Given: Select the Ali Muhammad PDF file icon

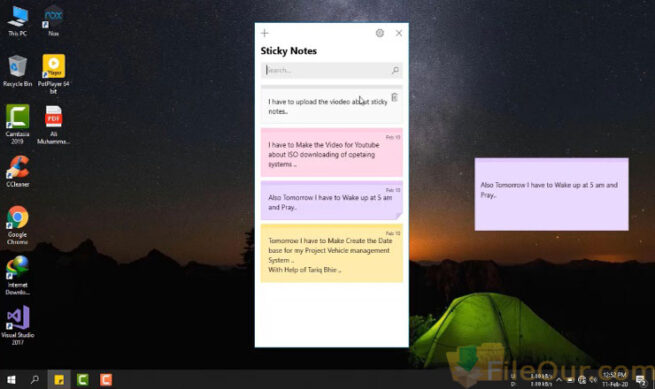Looking at the screenshot, I should click(53, 124).
